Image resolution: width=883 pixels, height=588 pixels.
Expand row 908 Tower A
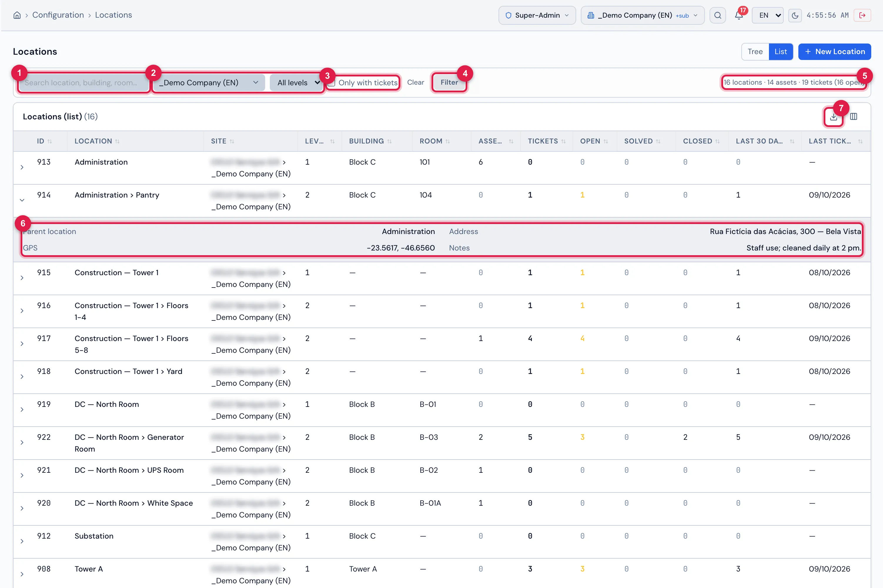(22, 574)
